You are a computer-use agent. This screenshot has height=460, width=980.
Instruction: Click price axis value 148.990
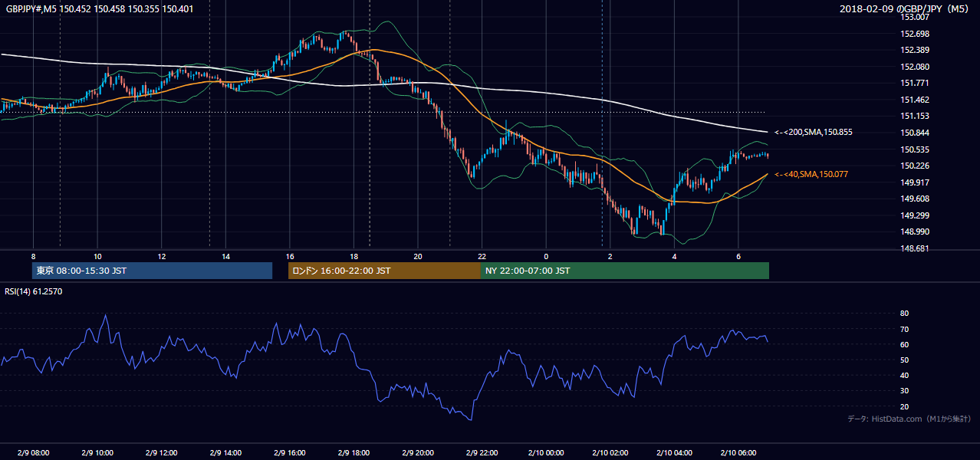[x=915, y=232]
